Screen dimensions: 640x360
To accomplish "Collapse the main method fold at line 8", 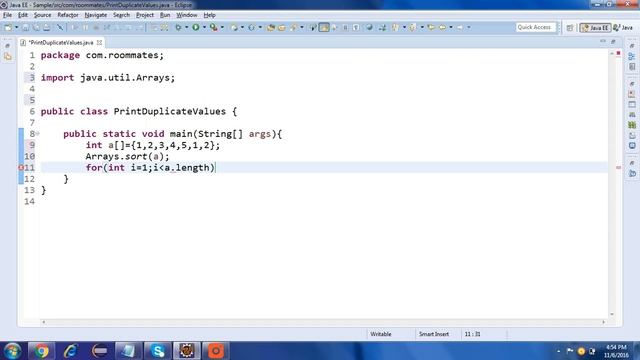I will point(38,133).
